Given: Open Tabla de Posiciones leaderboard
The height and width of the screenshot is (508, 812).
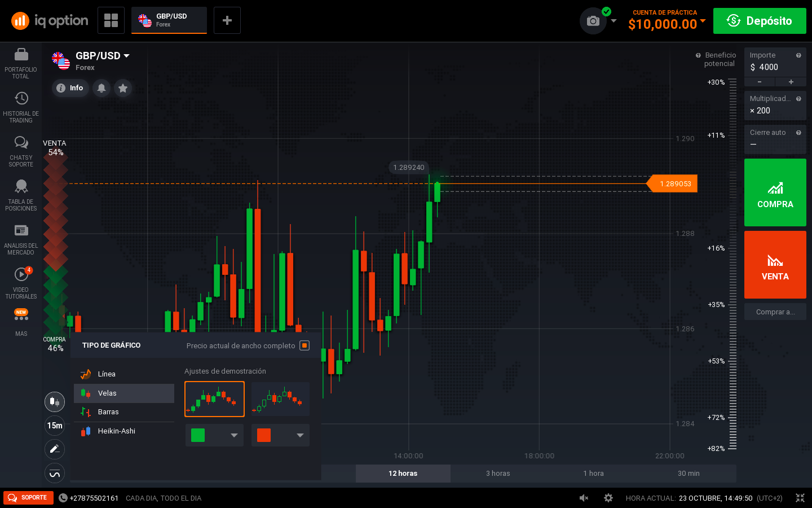Looking at the screenshot, I should coord(21,195).
